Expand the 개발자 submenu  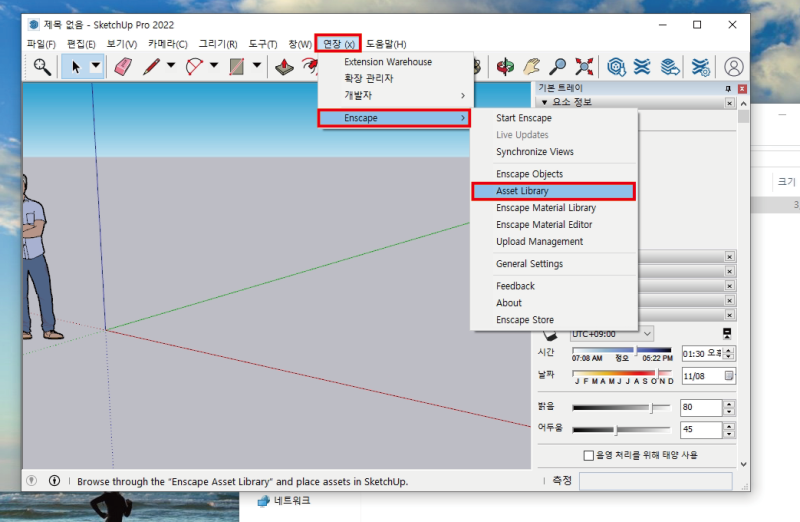tap(394, 95)
